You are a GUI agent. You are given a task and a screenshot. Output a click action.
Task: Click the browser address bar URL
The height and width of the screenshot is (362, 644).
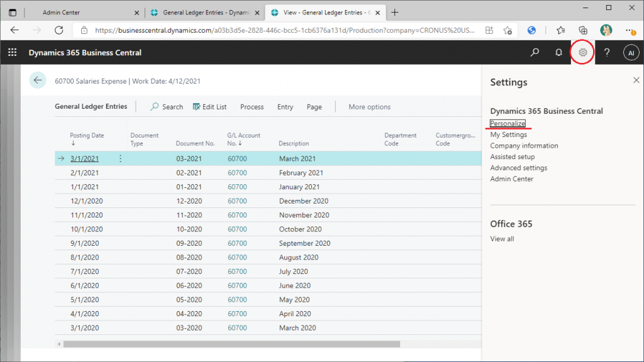[x=285, y=30]
